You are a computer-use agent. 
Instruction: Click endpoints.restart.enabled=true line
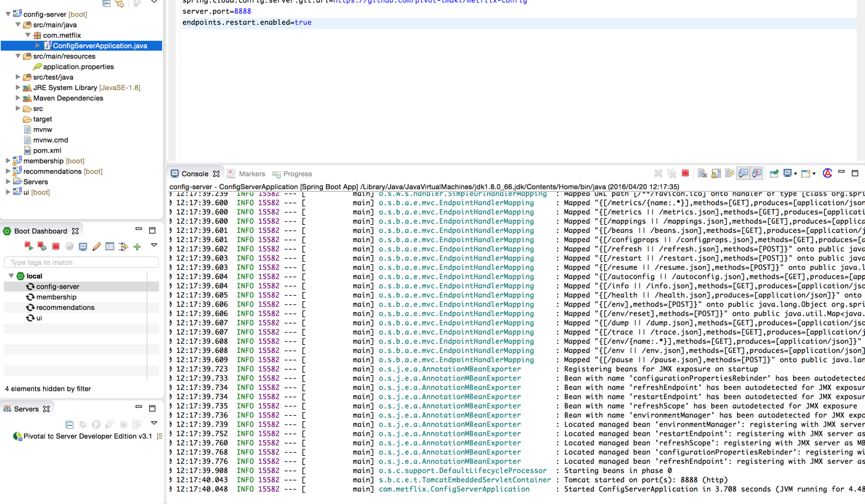246,22
